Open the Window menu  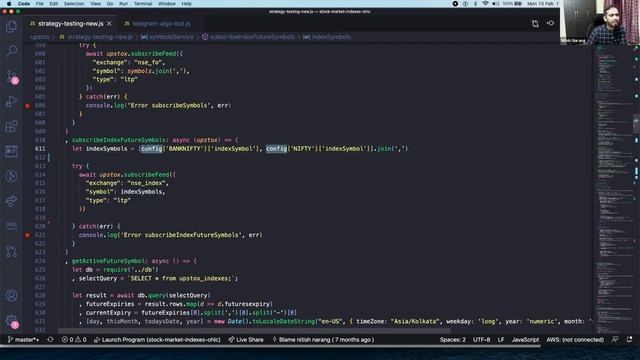(x=167, y=4)
